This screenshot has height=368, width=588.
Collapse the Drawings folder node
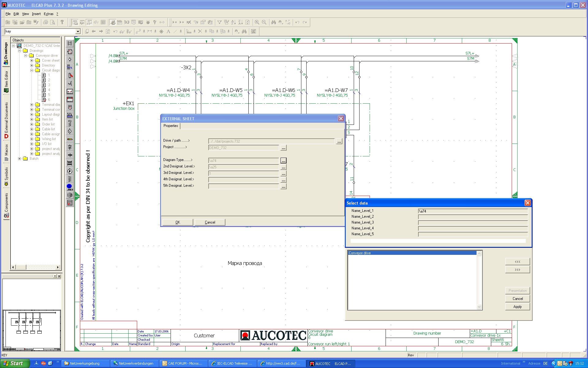pyautogui.click(x=20, y=51)
